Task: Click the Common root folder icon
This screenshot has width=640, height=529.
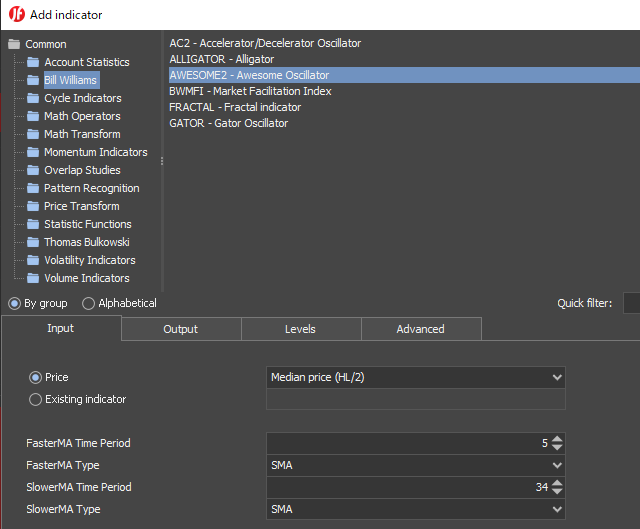Action: point(14,44)
